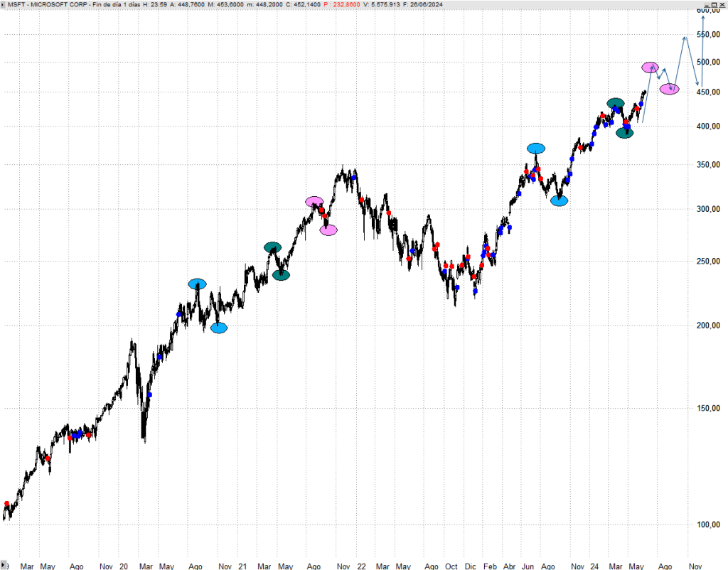This screenshot has height=570, width=728.
Task: Click the red dot at the chart's far left
Action: [6, 504]
